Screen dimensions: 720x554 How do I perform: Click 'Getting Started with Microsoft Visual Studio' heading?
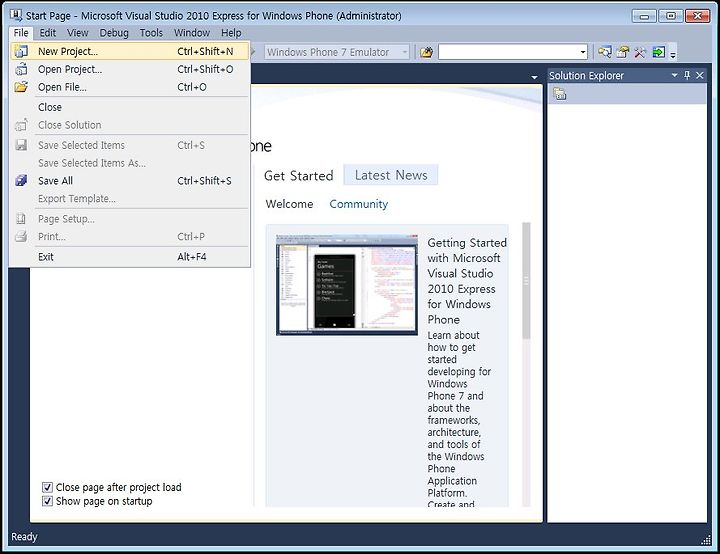(x=467, y=281)
